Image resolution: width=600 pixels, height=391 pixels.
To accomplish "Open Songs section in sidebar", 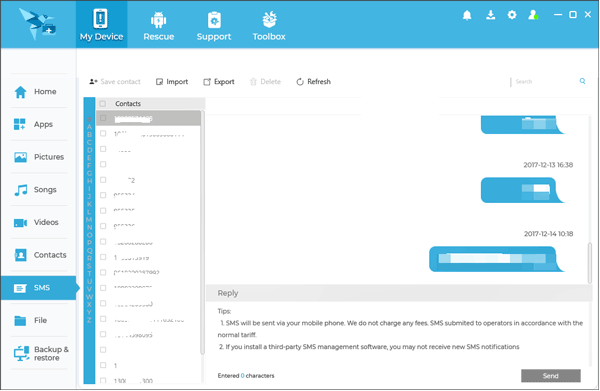I will tap(39, 190).
